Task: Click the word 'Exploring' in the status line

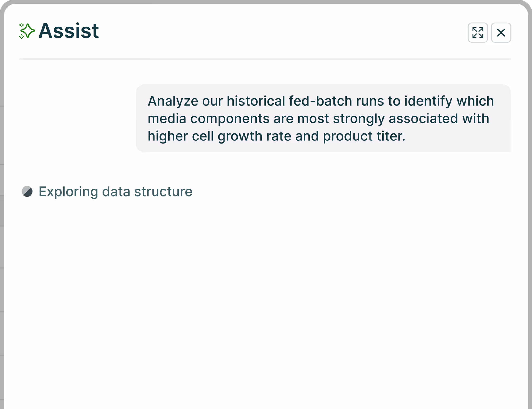Action: coord(68,191)
